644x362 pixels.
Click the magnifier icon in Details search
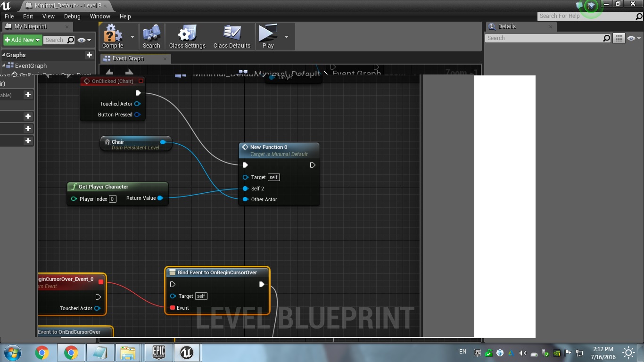pos(607,38)
